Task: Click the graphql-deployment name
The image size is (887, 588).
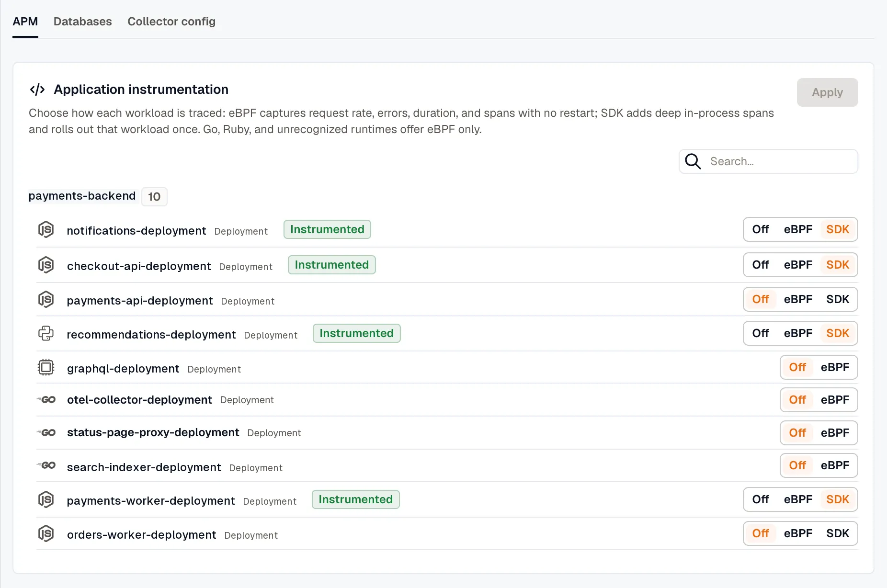Action: (123, 369)
